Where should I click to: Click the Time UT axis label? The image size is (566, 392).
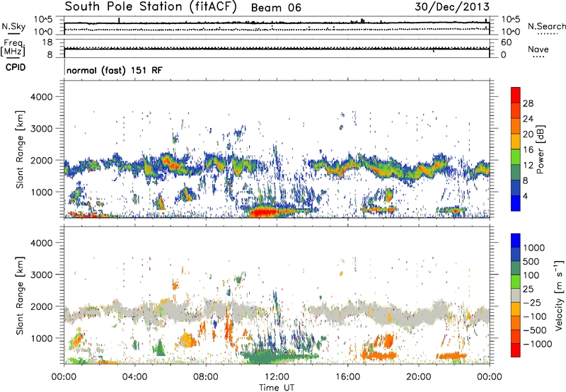[x=277, y=388]
